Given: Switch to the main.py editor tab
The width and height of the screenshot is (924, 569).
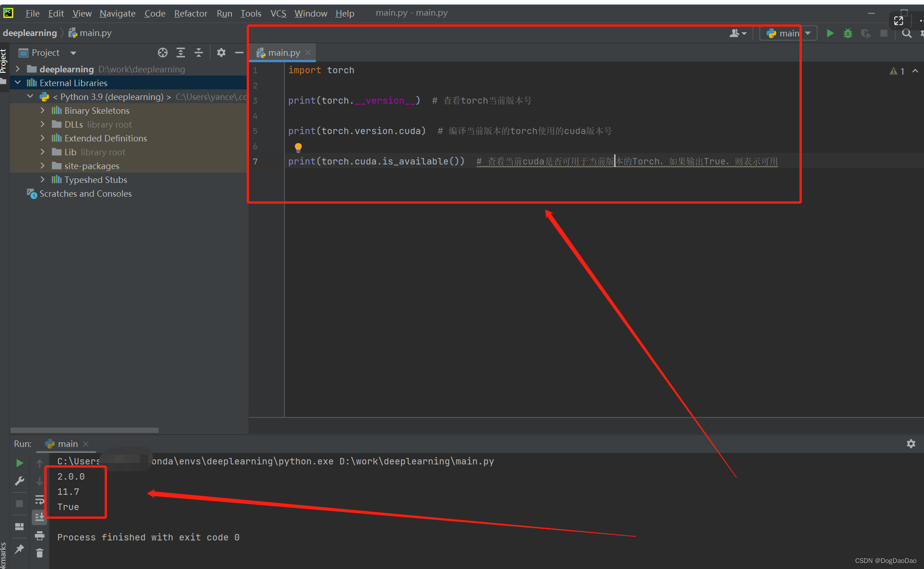Looking at the screenshot, I should (x=282, y=52).
